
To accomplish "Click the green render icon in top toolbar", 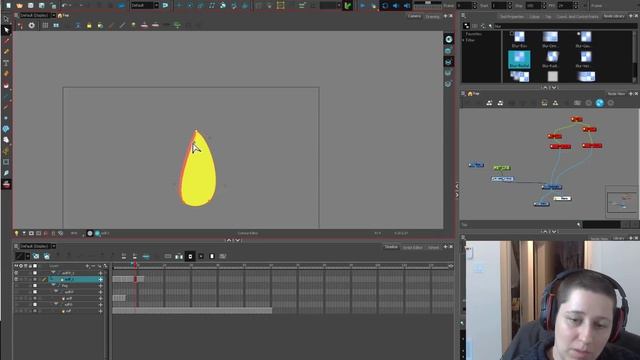I will coord(348,6).
